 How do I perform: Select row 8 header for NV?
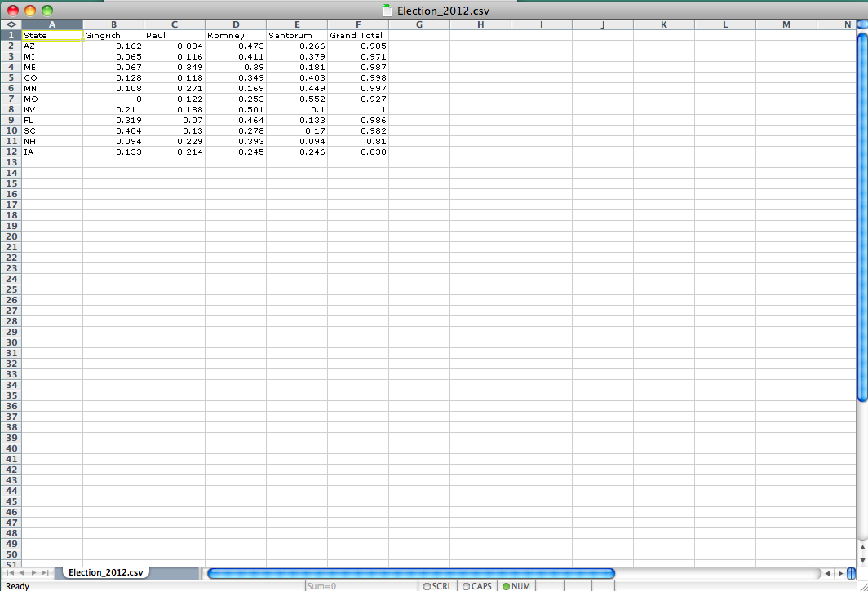[11, 109]
